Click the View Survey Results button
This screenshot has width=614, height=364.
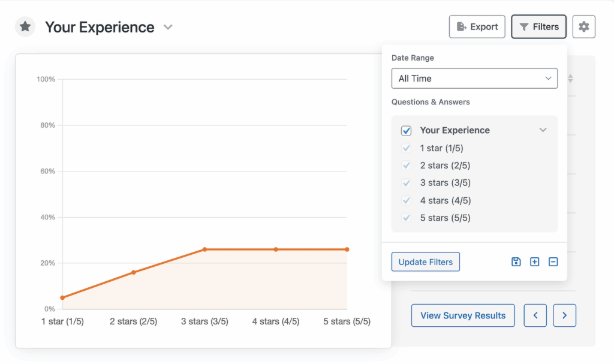(463, 315)
